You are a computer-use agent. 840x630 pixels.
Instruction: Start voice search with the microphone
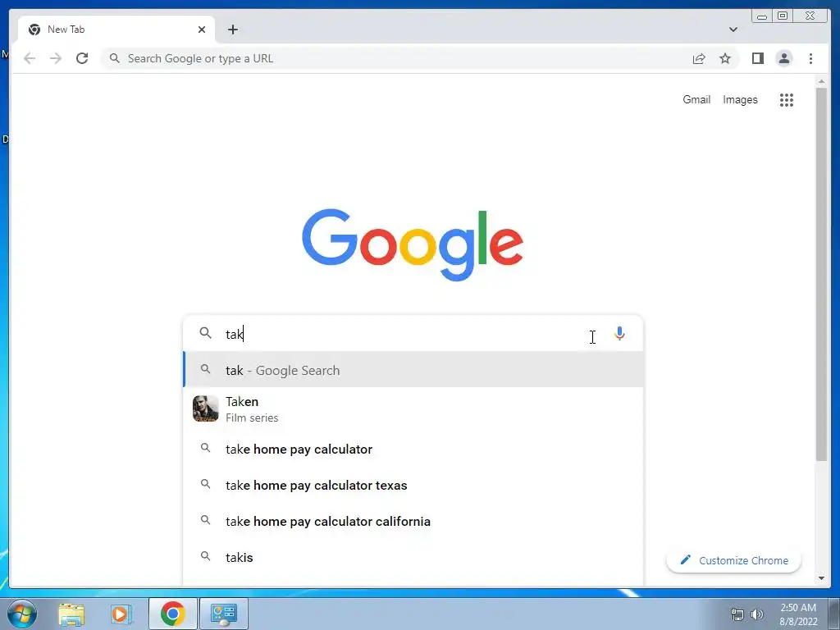click(619, 334)
